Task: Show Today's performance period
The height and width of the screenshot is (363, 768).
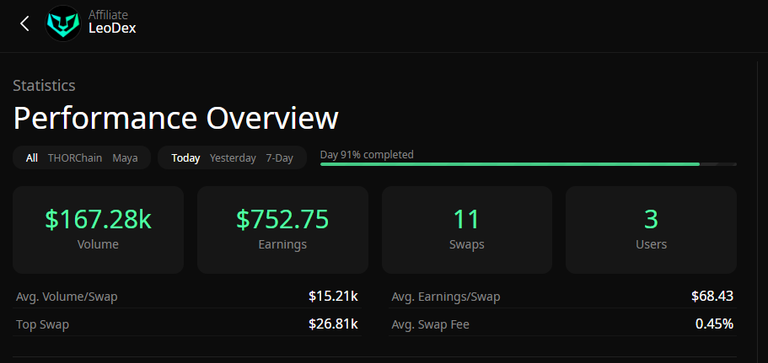Action: coord(186,158)
